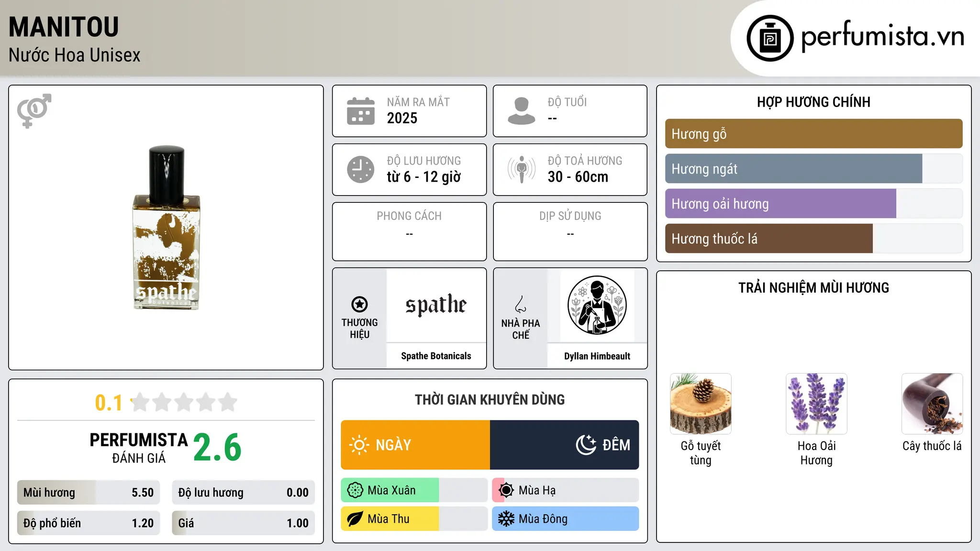Click the Perfumista đánh giá label
Viewport: 980px width, 551px height.
coord(139,448)
